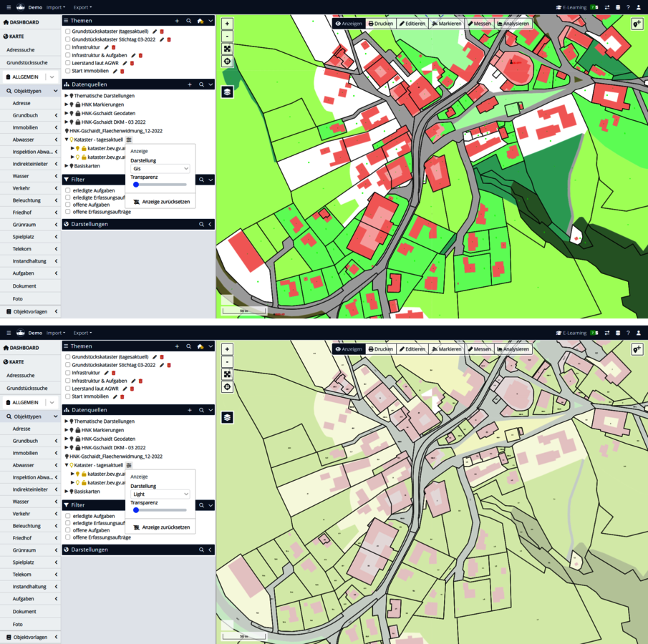The height and width of the screenshot is (644, 648).
Task: Open Grundstückssuche in the upper window sidebar
Action: 27,62
